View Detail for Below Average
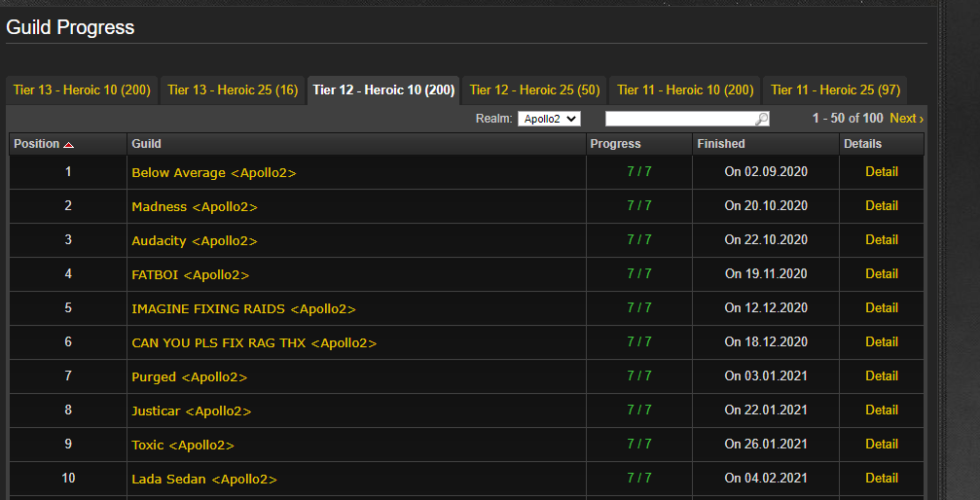The height and width of the screenshot is (500, 980). 882,171
